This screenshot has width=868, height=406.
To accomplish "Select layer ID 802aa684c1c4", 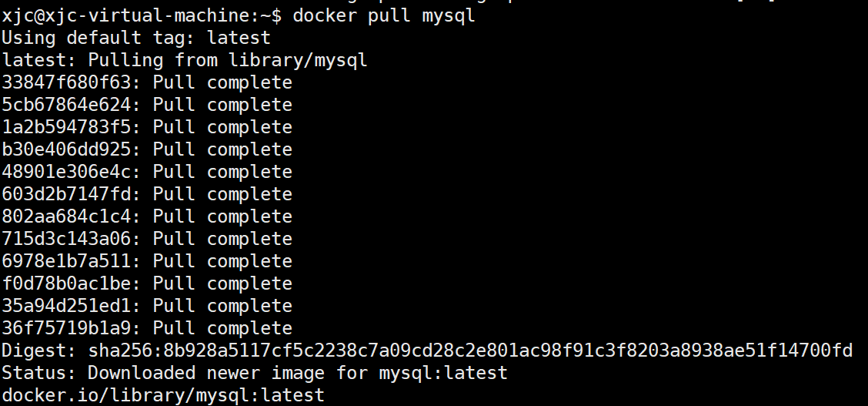I will [x=66, y=216].
